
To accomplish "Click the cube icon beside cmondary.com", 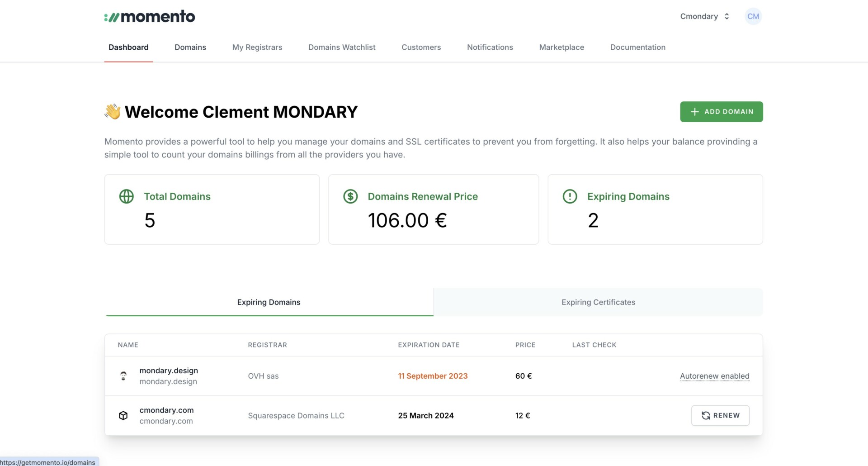I will [123, 415].
